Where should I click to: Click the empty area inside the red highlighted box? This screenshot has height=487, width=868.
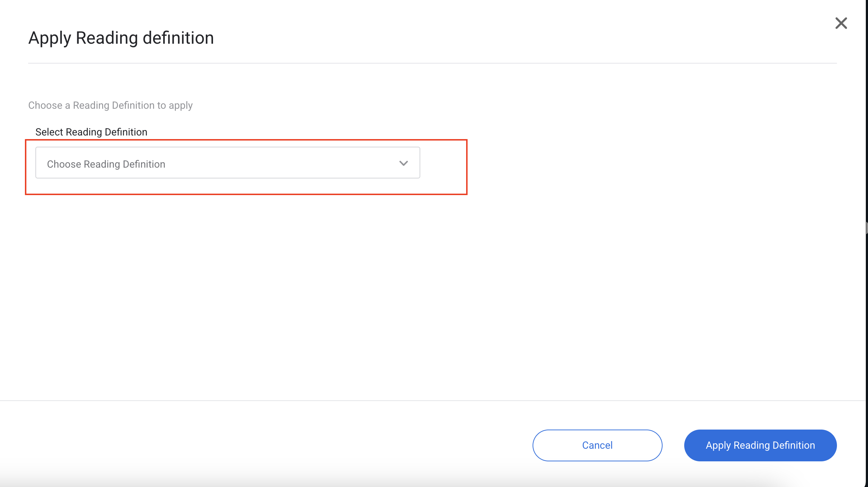pos(443,167)
